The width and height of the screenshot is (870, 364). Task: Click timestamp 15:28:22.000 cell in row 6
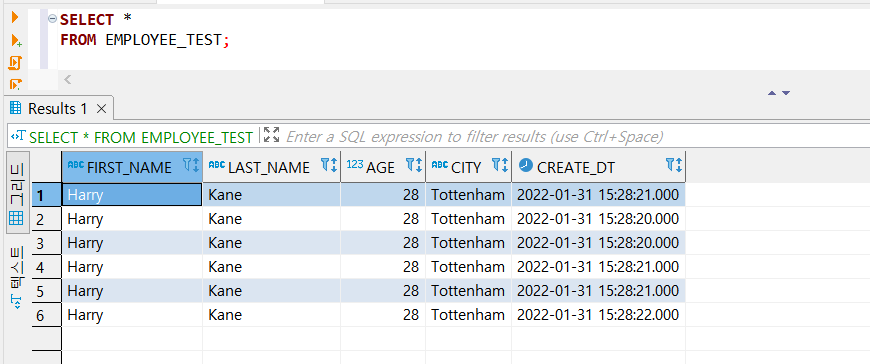[x=598, y=315]
